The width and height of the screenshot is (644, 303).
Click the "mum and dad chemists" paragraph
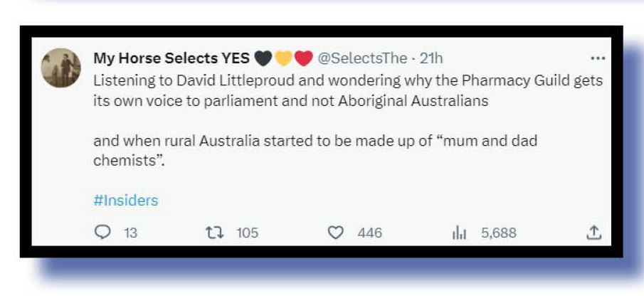(x=315, y=150)
